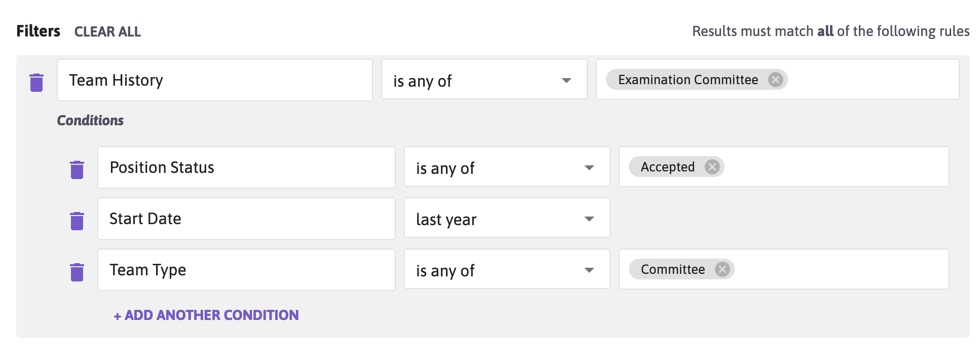Delete the Team History filter with trash icon
Viewport: 980px width, 355px height.
(36, 82)
